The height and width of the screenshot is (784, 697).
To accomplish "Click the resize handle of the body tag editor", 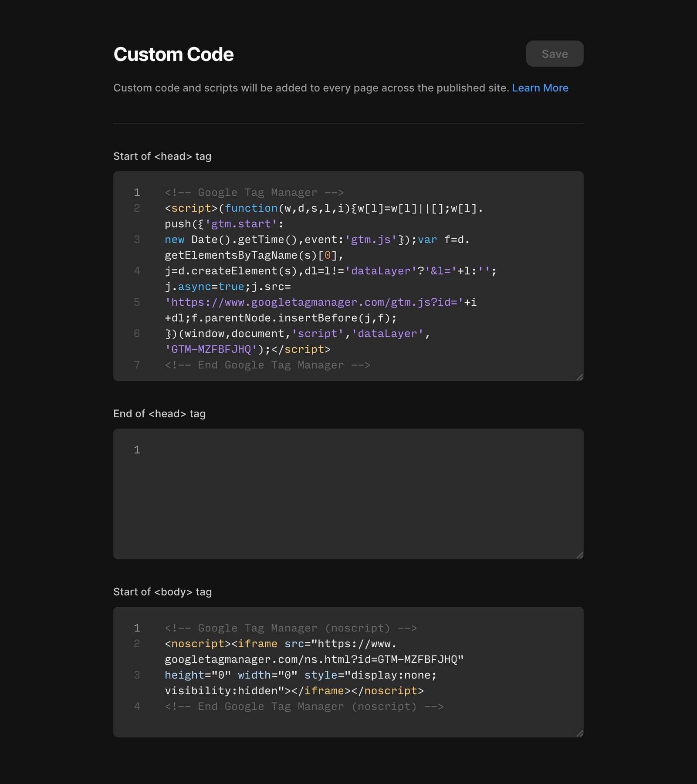I will (579, 734).
